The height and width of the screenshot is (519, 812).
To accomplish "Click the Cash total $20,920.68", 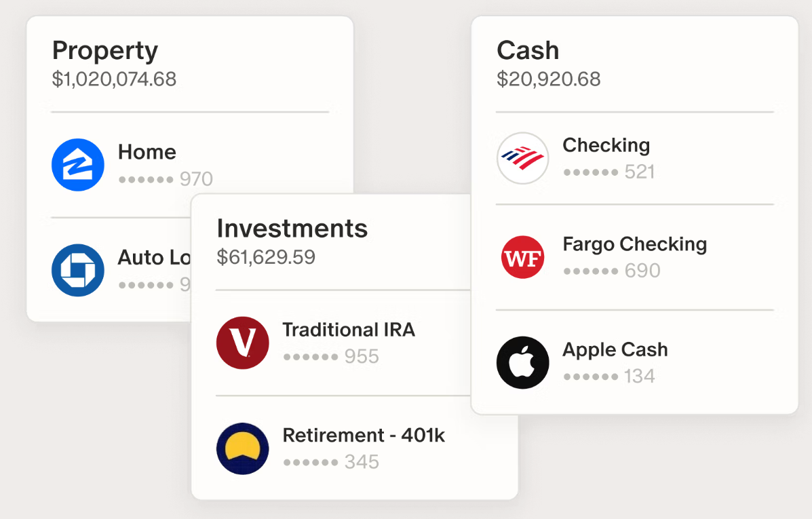I will [548, 79].
